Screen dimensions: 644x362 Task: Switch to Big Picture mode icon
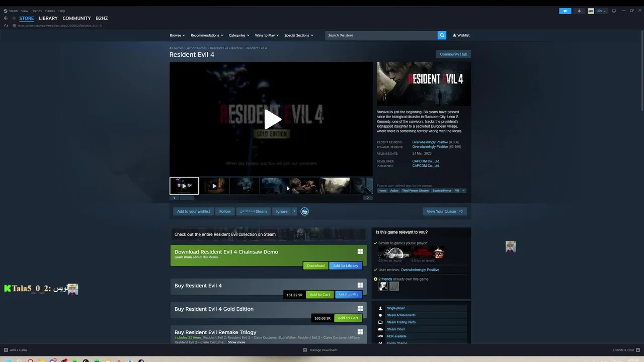tap(614, 11)
